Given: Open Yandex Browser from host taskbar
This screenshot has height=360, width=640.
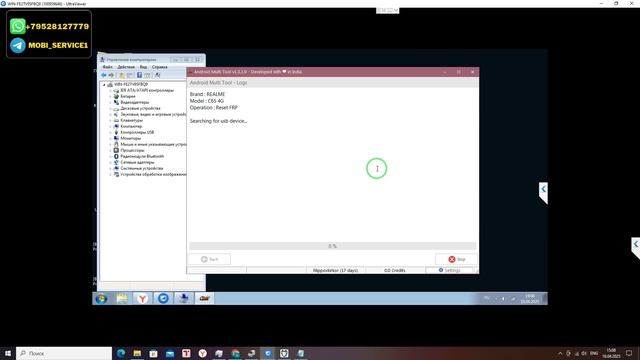Looking at the screenshot, I should click(202, 353).
